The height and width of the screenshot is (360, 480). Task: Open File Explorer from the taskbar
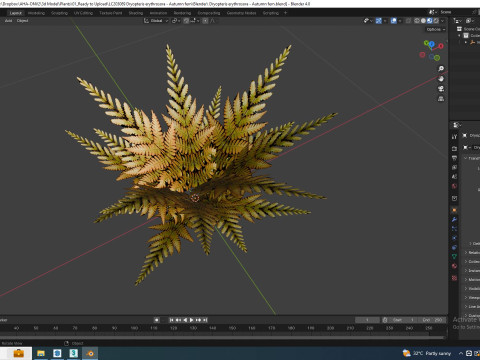coord(41,353)
